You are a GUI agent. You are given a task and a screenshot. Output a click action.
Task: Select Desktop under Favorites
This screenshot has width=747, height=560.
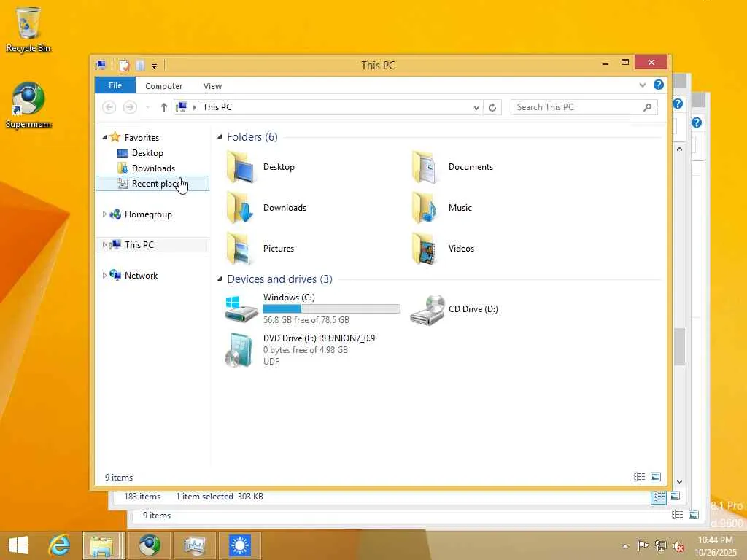pos(147,153)
